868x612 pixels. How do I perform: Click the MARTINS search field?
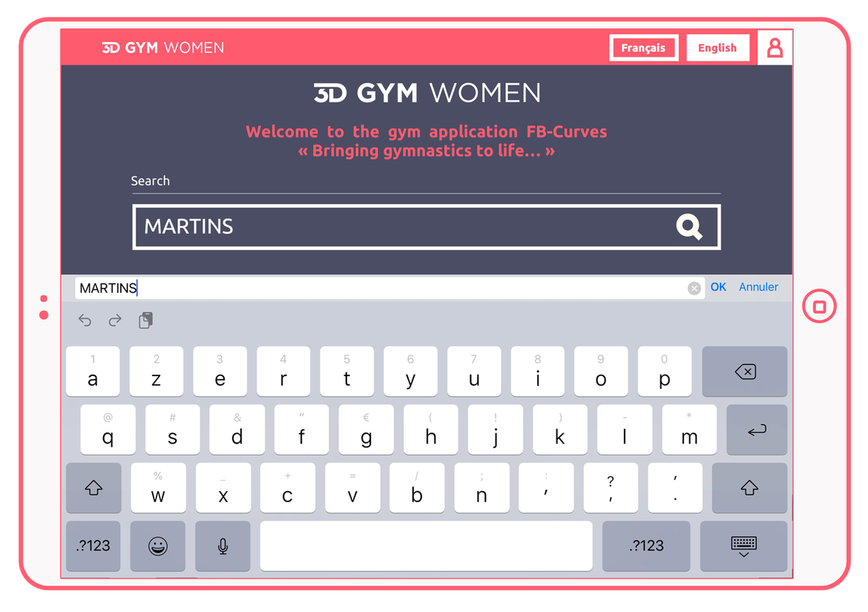[x=401, y=227]
